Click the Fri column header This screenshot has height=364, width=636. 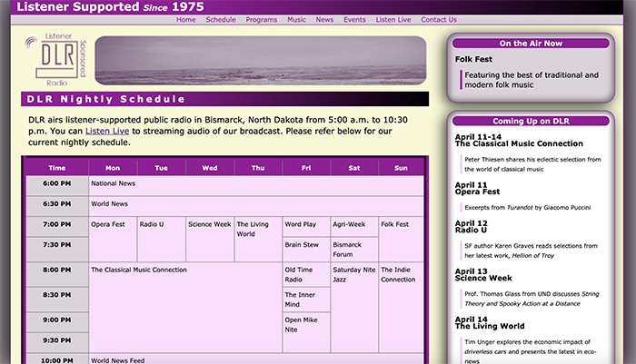(306, 168)
